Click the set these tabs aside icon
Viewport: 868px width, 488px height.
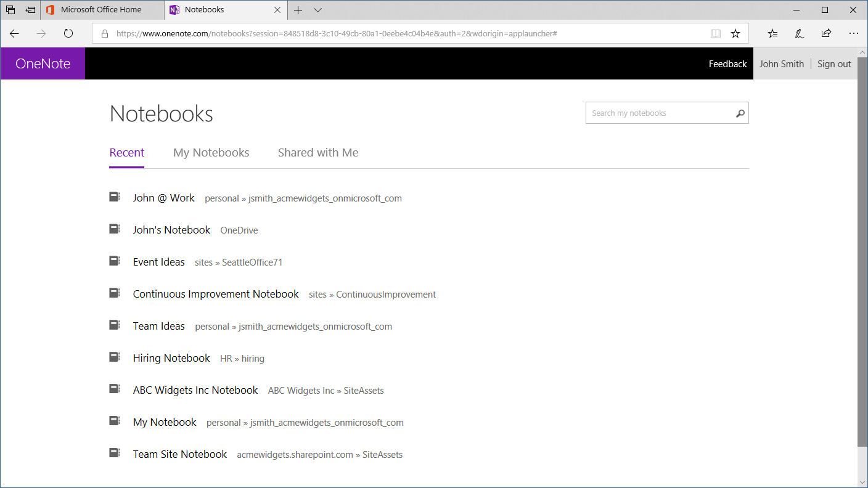tap(30, 10)
